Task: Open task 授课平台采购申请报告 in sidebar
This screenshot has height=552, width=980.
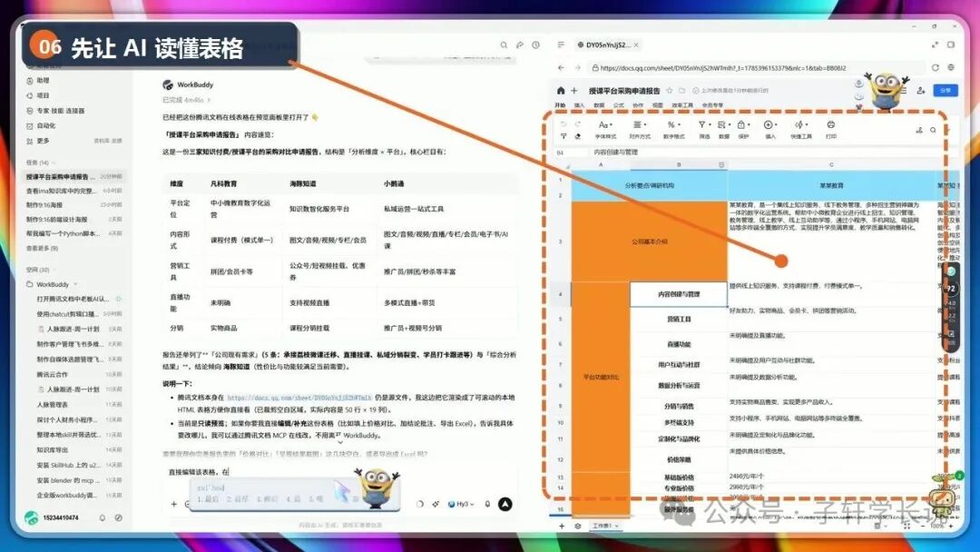Action: [x=73, y=177]
